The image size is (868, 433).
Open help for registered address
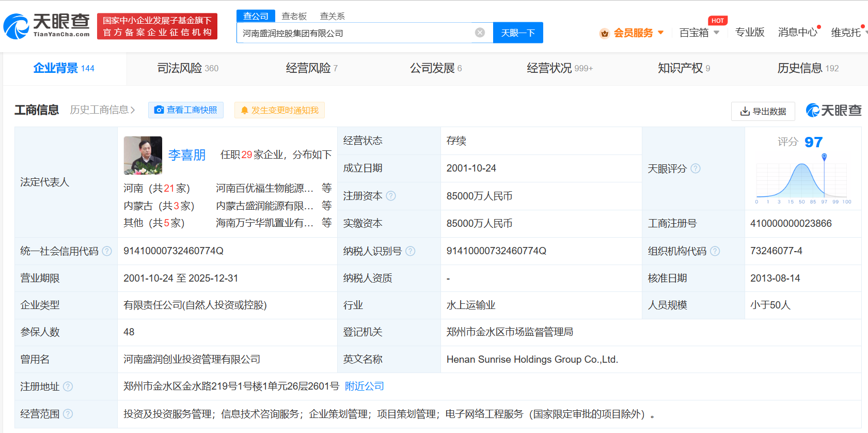pos(68,386)
